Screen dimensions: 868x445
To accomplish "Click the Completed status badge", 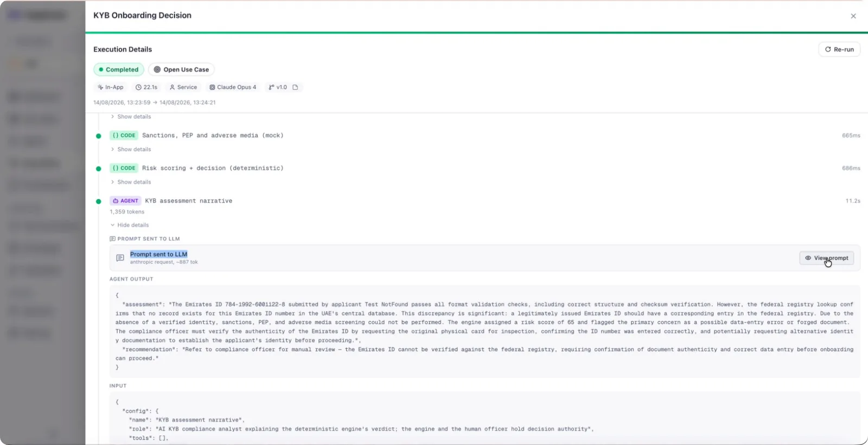I will click(x=119, y=69).
